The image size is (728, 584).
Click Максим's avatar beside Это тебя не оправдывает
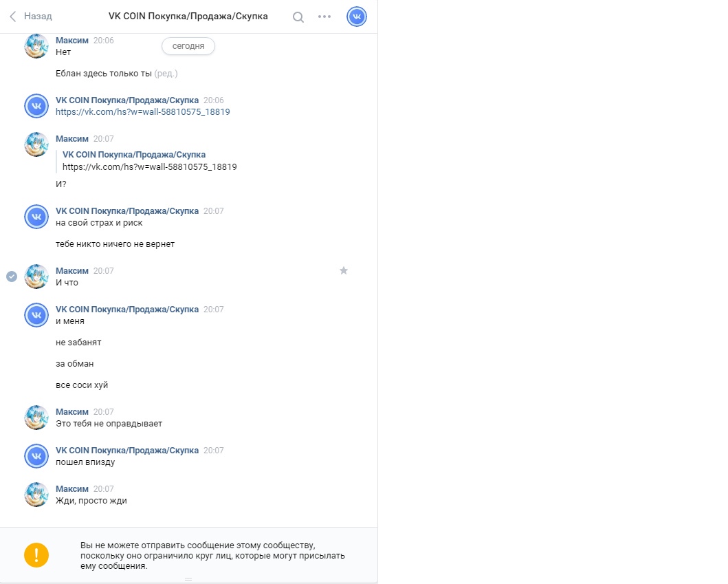click(36, 418)
